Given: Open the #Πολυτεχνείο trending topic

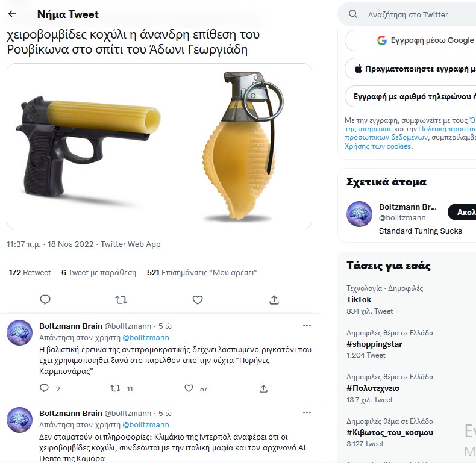Looking at the screenshot, I should coord(373,388).
